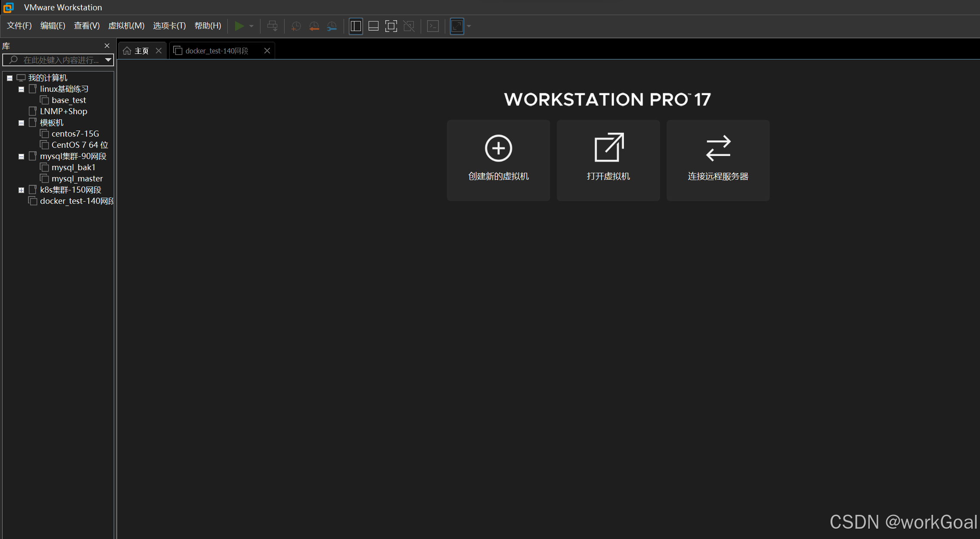Click the 创建新的虚拟机 card

(498, 160)
